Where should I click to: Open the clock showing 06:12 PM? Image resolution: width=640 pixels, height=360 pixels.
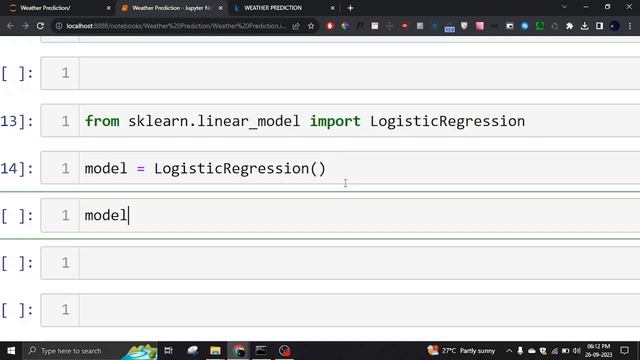[598, 351]
